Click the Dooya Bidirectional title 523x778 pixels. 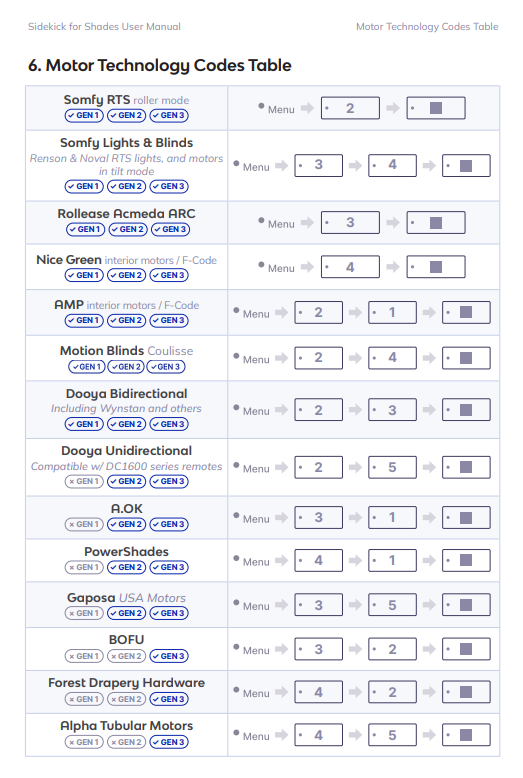(x=127, y=393)
